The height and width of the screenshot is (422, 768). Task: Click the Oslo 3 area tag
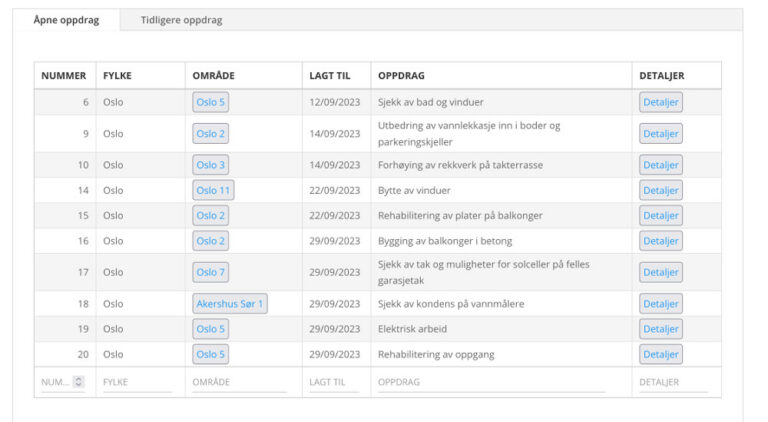(211, 165)
